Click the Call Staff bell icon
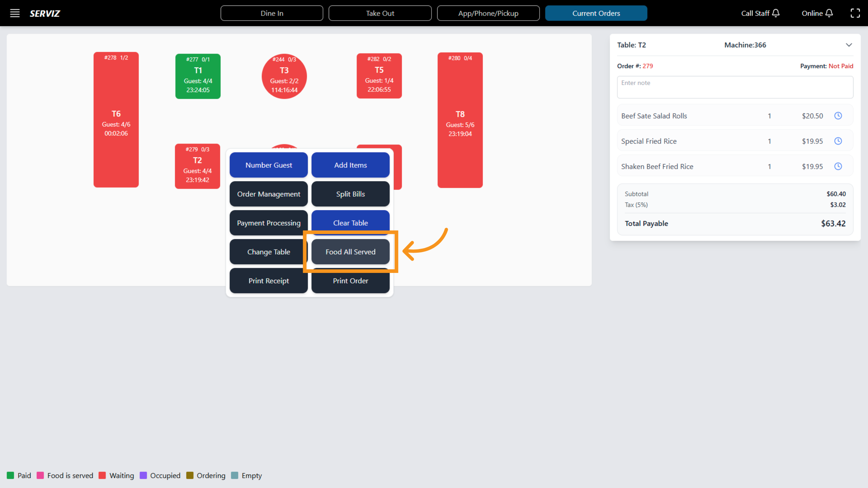The image size is (868, 488). [x=776, y=13]
